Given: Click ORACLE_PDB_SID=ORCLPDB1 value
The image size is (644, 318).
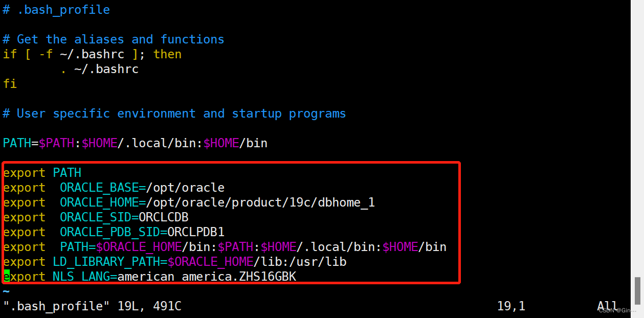Looking at the screenshot, I should [142, 232].
